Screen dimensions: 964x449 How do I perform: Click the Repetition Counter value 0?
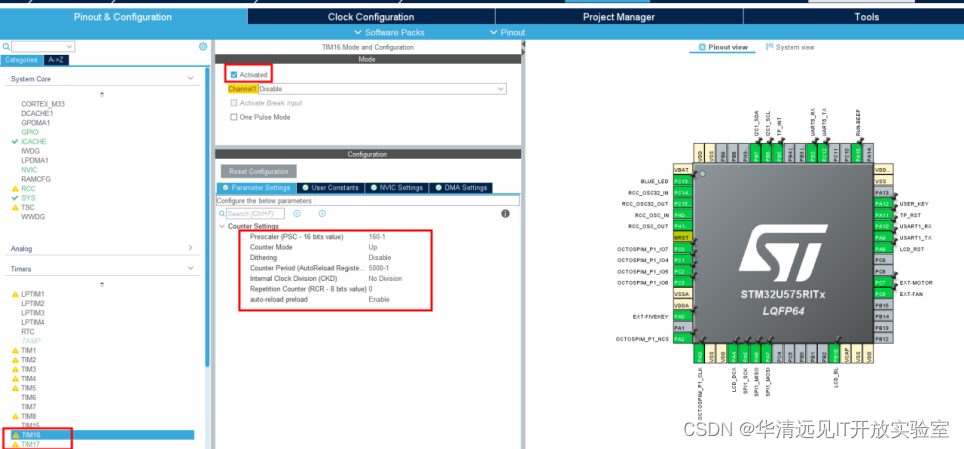pyautogui.click(x=370, y=289)
